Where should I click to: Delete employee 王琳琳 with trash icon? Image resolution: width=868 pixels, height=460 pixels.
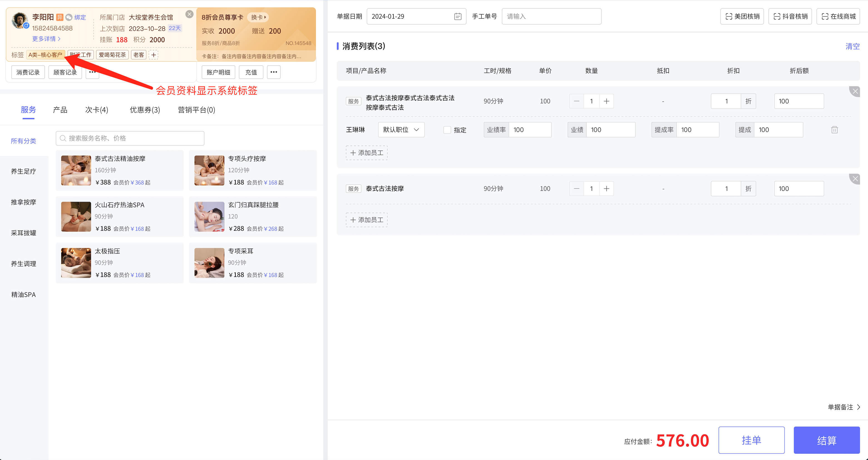pyautogui.click(x=834, y=130)
